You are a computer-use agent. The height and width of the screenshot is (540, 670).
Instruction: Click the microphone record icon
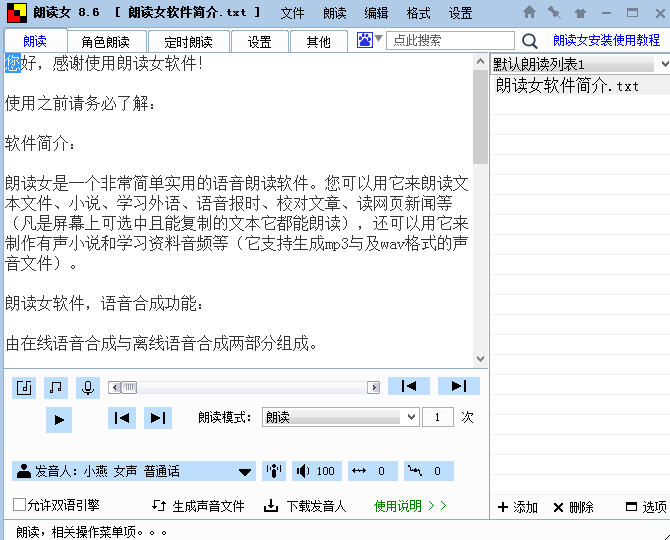[x=88, y=388]
